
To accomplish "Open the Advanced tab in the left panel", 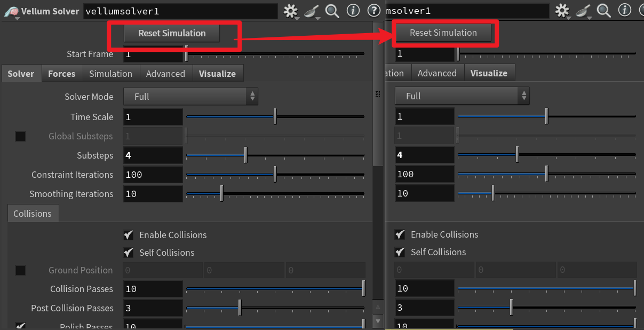I will [x=165, y=74].
